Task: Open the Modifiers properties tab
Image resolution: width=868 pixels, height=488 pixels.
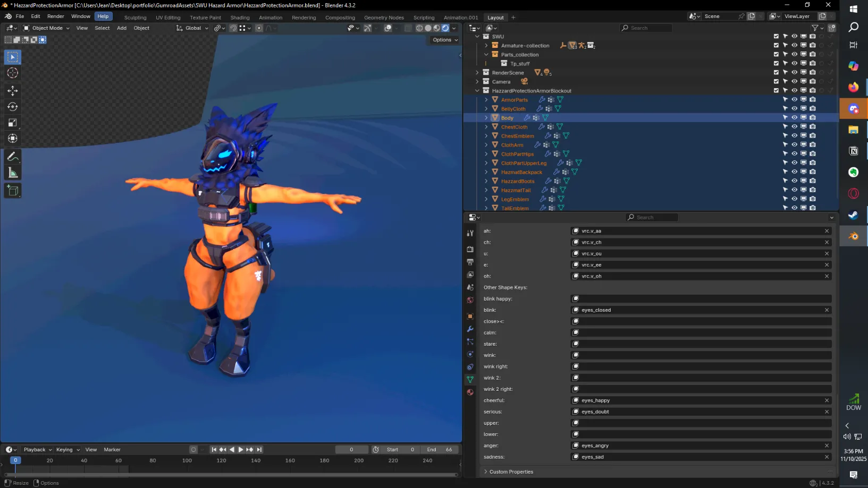Action: 470,329
